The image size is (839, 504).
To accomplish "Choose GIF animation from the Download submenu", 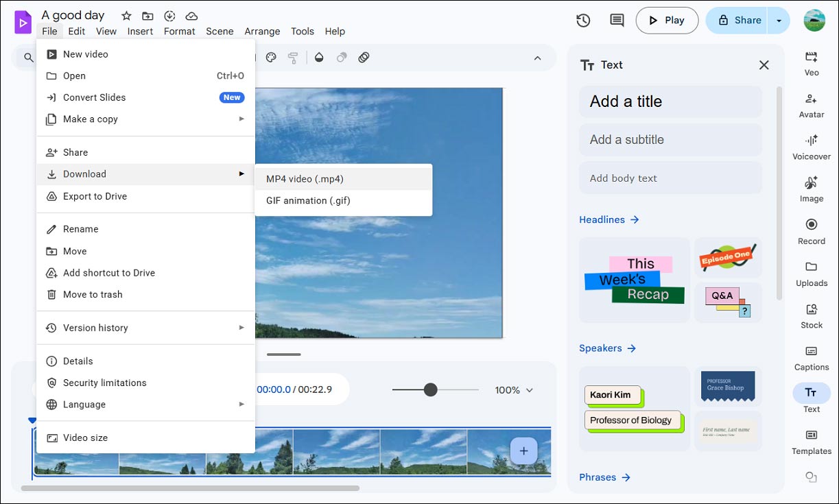I will [x=306, y=200].
